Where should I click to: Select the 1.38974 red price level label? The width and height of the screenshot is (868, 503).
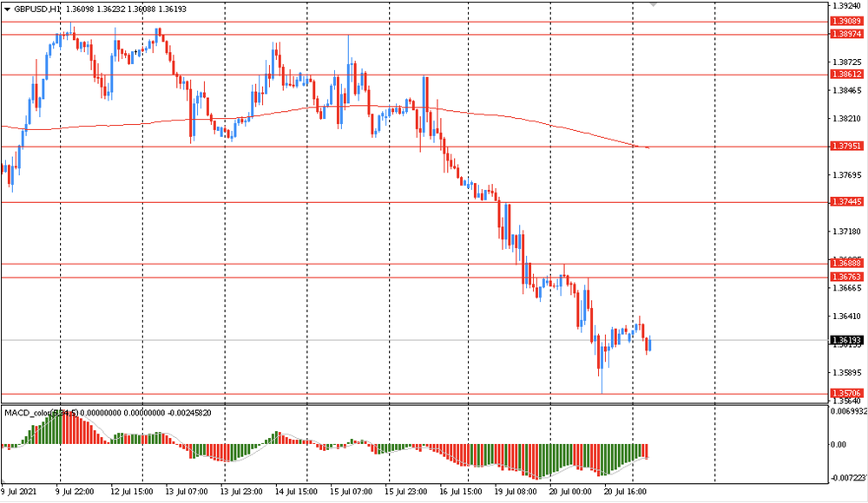coord(847,35)
